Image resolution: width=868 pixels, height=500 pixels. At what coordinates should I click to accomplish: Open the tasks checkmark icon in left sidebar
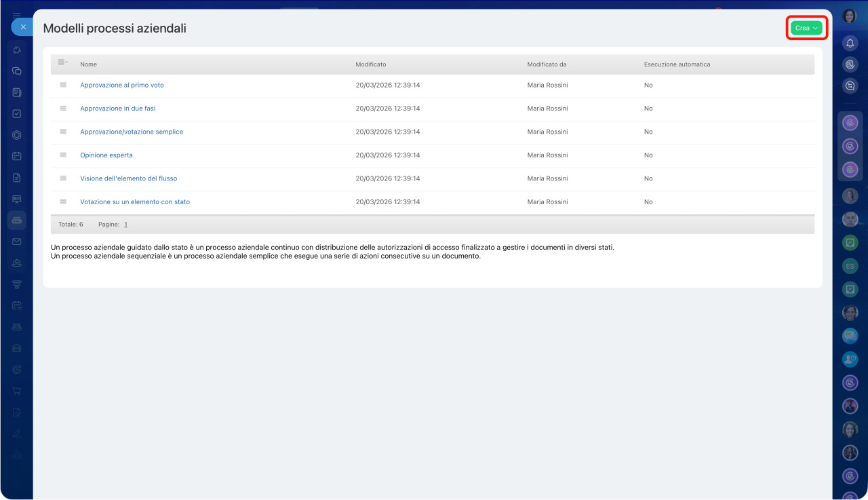pos(17,114)
